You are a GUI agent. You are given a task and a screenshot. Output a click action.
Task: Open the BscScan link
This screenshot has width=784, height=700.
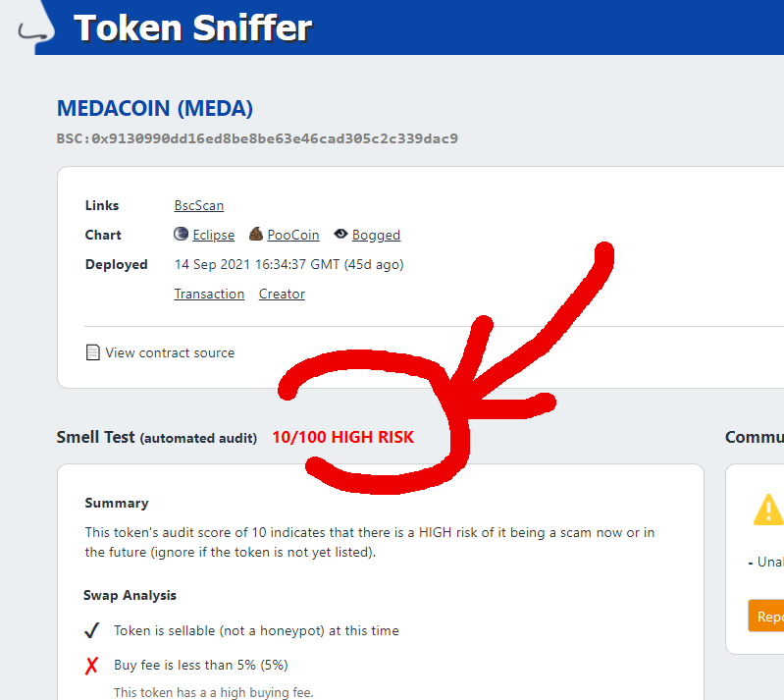199,205
